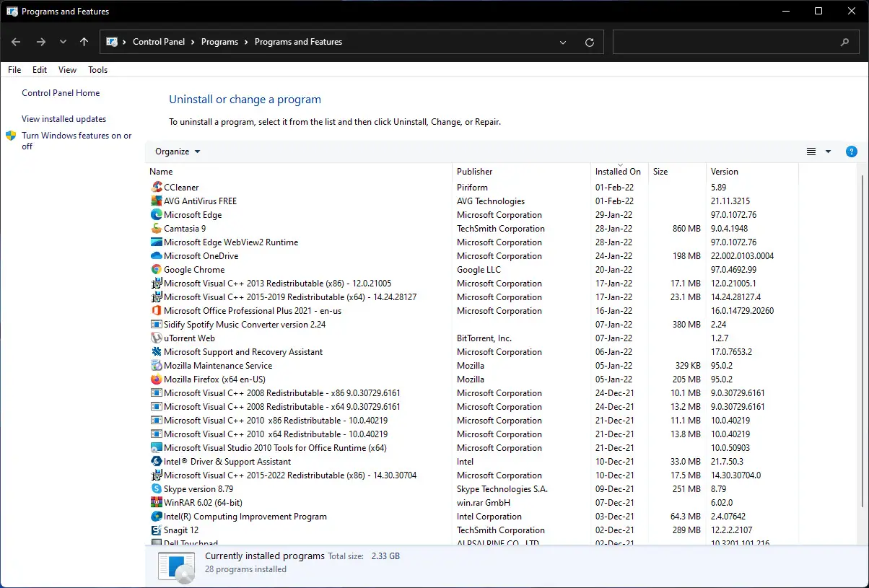Click the Camtasia 9 icon
Screen dimensions: 869x588
[x=157, y=229]
